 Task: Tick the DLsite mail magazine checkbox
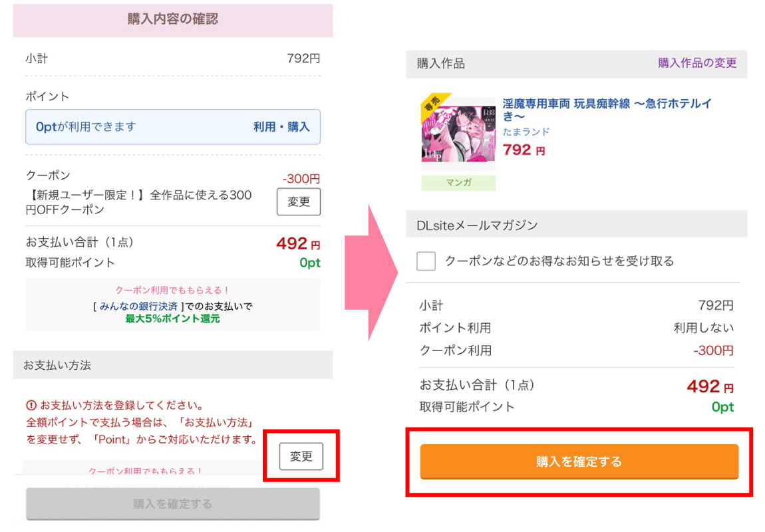pyautogui.click(x=426, y=261)
